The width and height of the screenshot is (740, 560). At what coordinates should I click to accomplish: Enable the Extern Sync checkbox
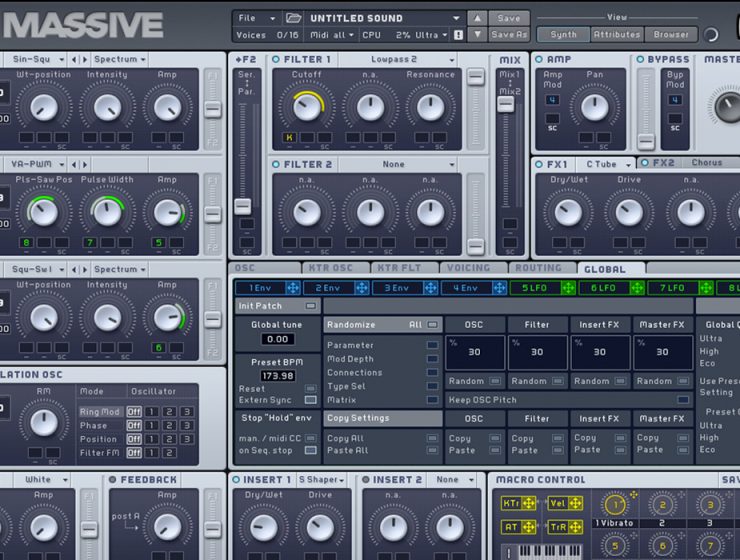[x=310, y=400]
